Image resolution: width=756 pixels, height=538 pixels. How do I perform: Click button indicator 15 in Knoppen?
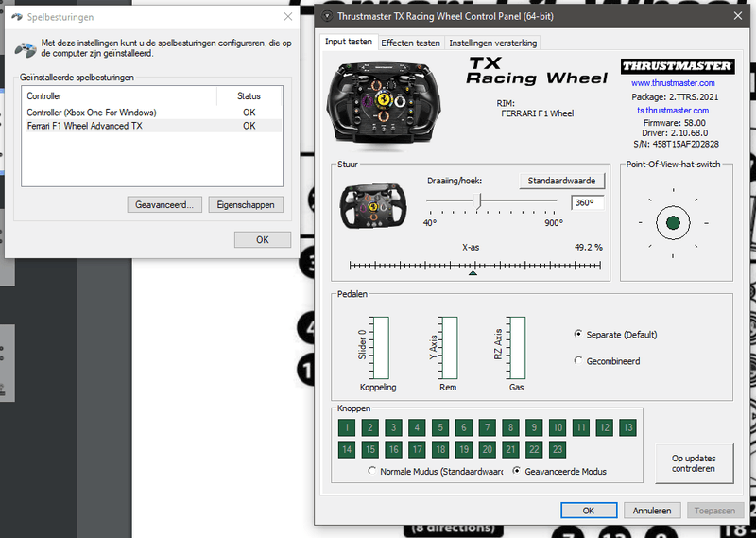coord(370,450)
